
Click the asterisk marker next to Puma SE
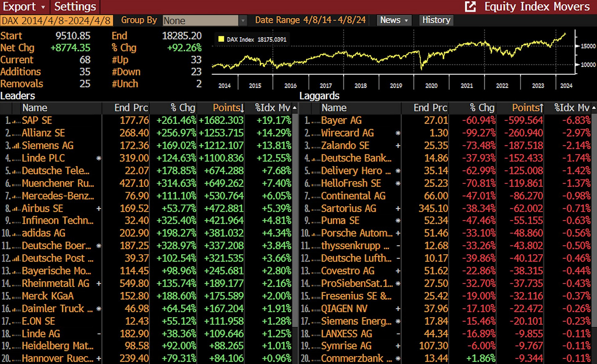(x=398, y=221)
